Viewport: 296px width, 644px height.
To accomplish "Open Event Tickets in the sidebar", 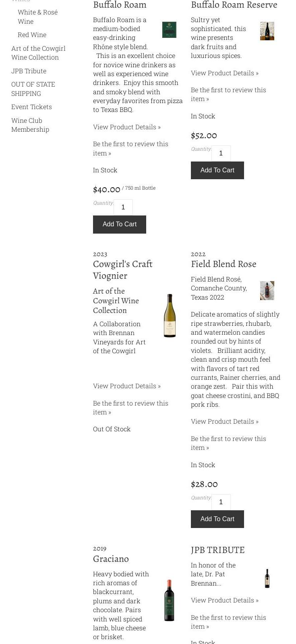I will coord(31,107).
